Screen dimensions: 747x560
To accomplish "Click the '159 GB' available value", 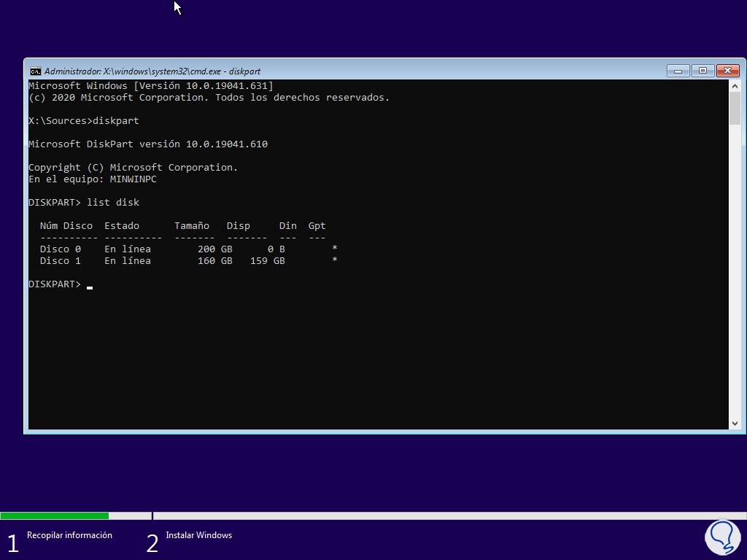I will point(267,261).
